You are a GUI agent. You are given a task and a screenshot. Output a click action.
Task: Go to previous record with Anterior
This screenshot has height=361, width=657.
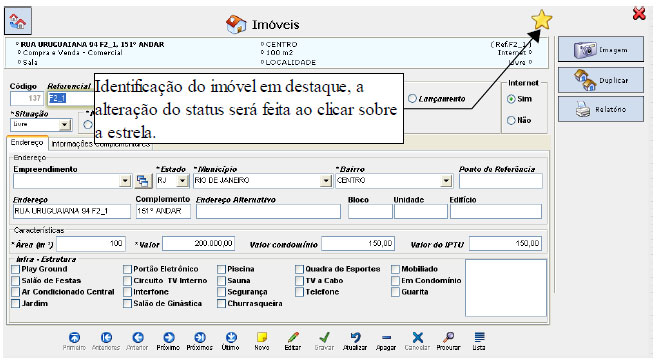pyautogui.click(x=138, y=338)
